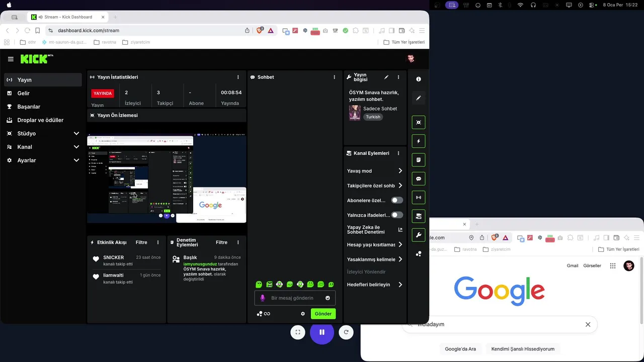Click the KICK logo
This screenshot has width=644, height=362.
point(37,59)
